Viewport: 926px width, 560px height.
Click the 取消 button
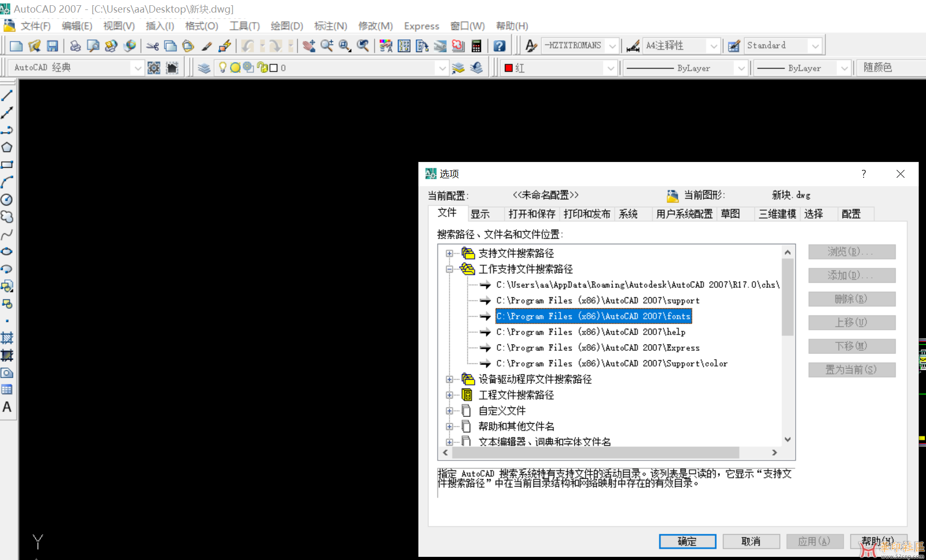[751, 541]
